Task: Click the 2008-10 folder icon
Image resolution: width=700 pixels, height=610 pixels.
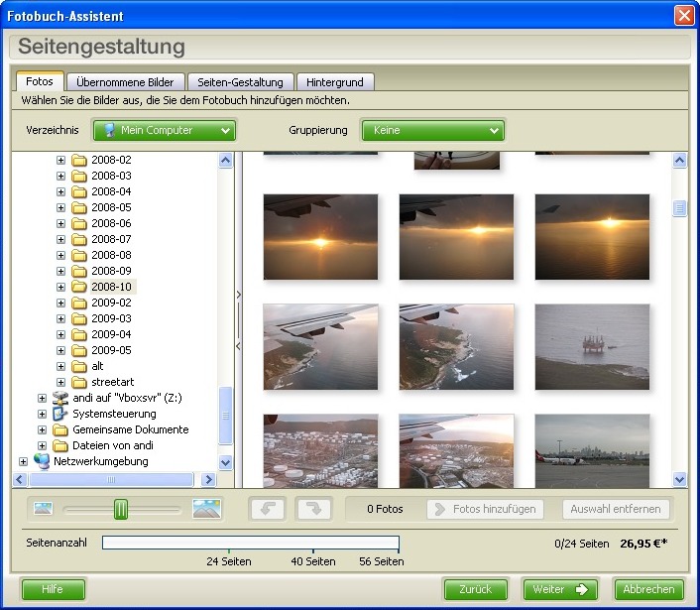Action: click(x=79, y=287)
